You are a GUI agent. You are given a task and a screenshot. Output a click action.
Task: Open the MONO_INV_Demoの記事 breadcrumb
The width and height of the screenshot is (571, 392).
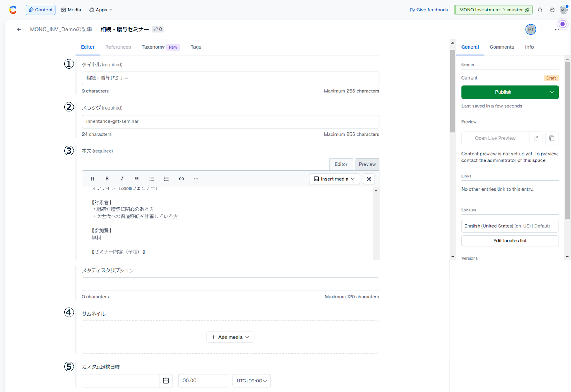[61, 29]
